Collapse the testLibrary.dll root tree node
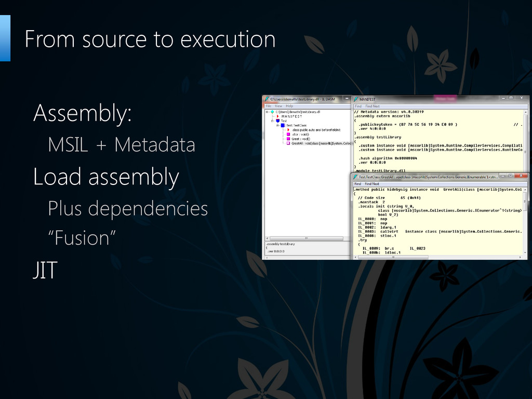 [x=267, y=112]
